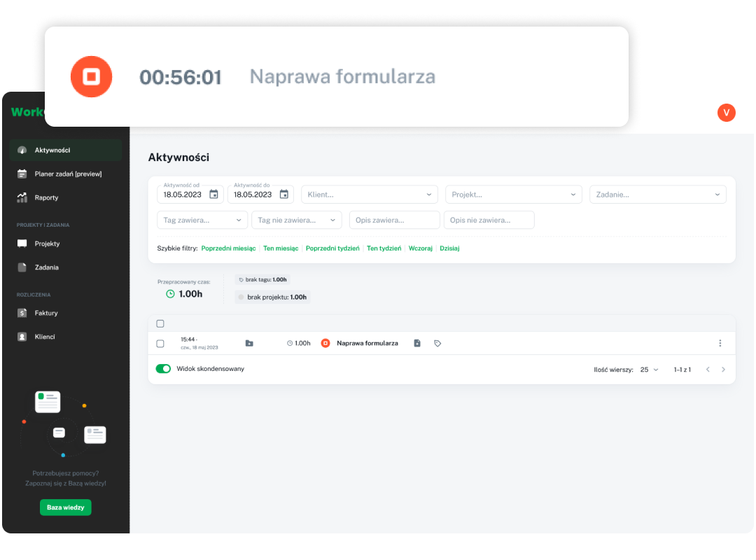Open 'Faktury' in the sidebar

(46, 313)
